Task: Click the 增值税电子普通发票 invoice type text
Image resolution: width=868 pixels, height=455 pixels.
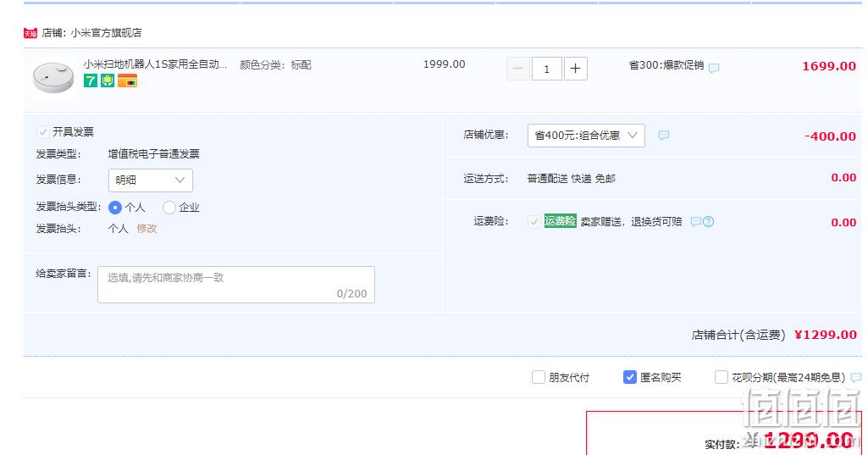Action: [x=154, y=154]
